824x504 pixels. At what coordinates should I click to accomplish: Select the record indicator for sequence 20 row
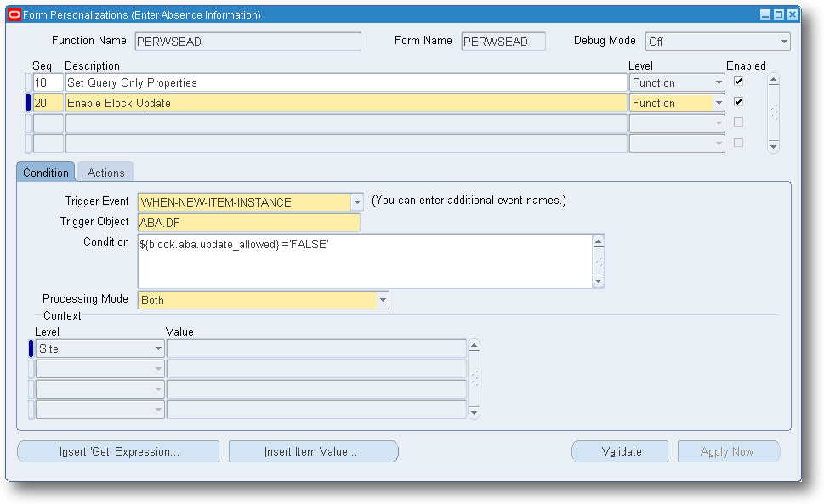click(x=28, y=103)
